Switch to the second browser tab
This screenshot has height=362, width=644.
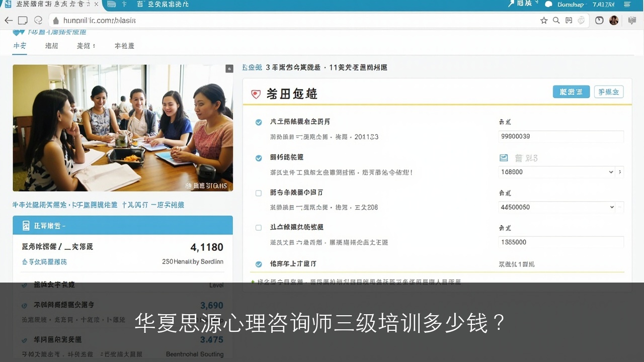(x=148, y=5)
